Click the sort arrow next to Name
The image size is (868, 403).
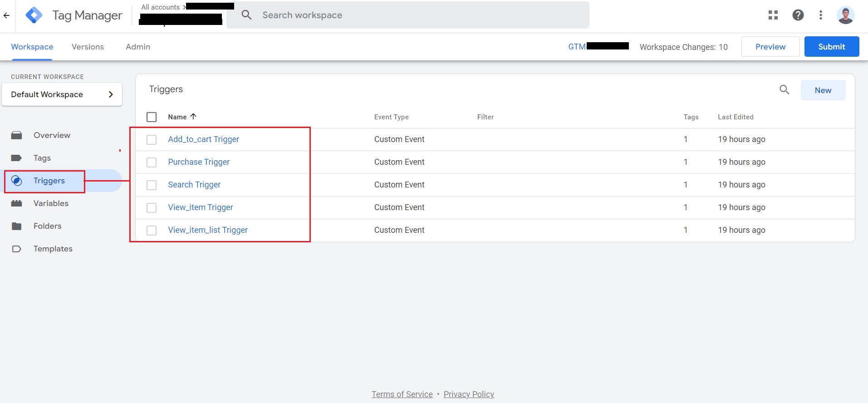tap(193, 117)
